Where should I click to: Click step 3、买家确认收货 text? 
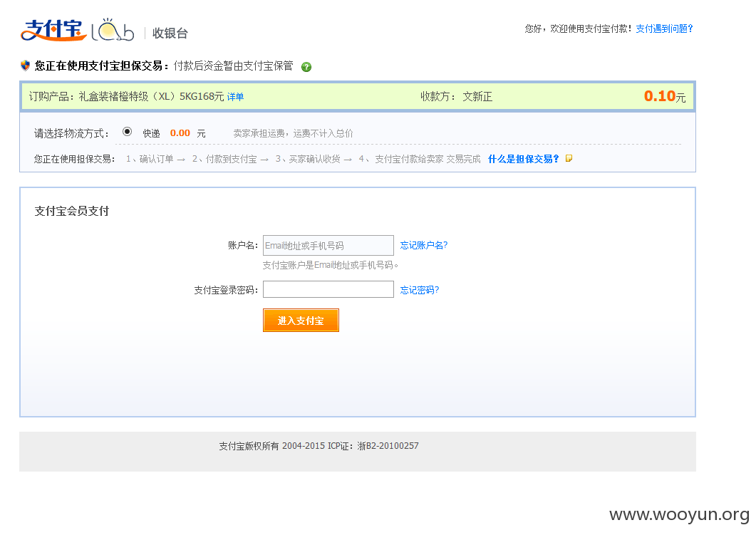point(308,159)
